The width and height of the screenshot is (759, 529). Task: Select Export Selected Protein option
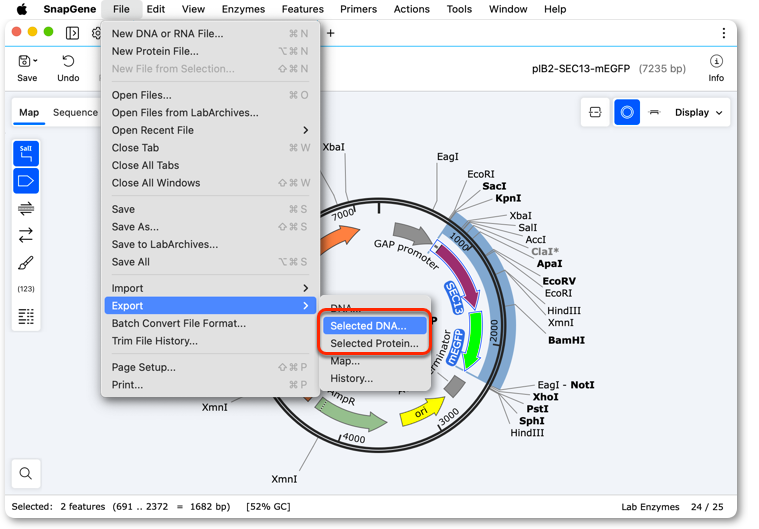point(375,343)
